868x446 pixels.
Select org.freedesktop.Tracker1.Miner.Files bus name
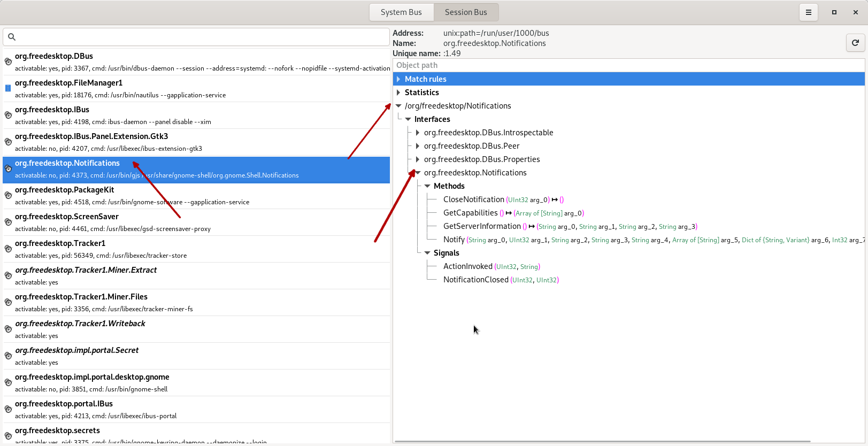click(196, 303)
